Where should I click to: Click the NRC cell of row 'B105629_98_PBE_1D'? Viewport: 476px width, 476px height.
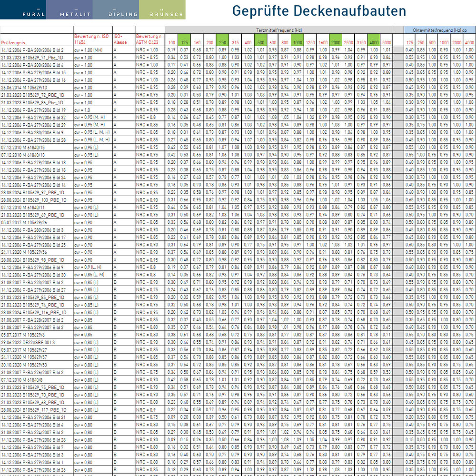click(150, 260)
